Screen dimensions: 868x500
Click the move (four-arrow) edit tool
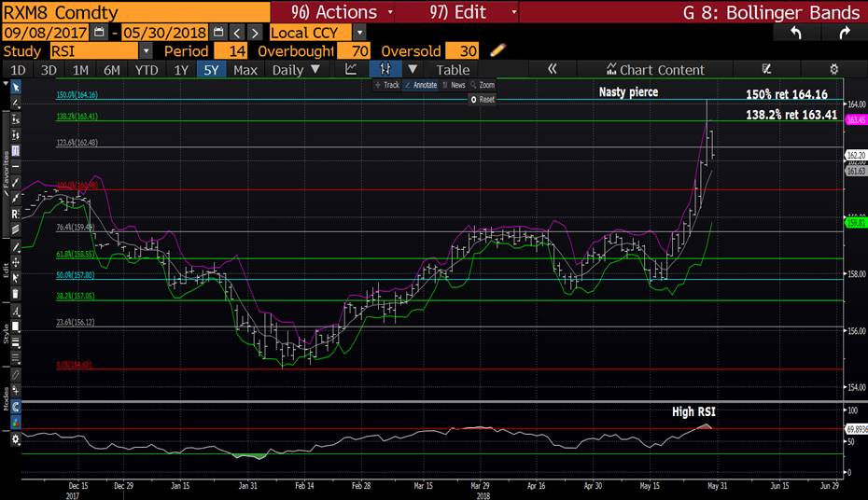16,262
